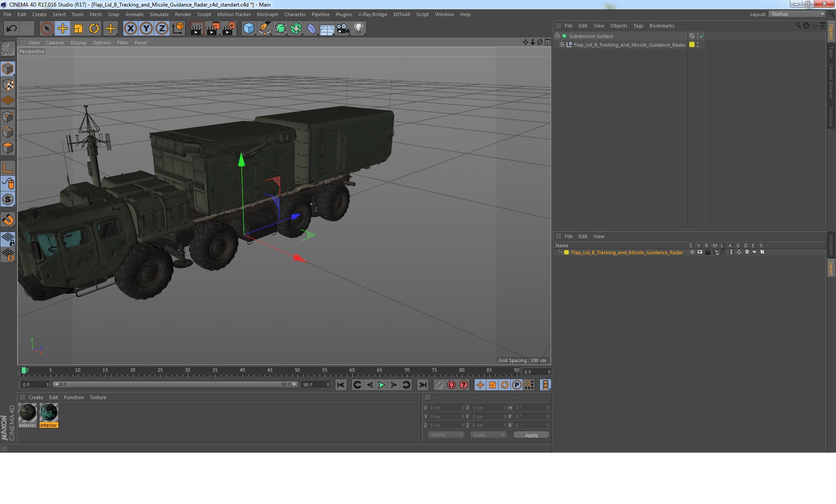
Task: Open search in Object Manager
Action: click(798, 25)
